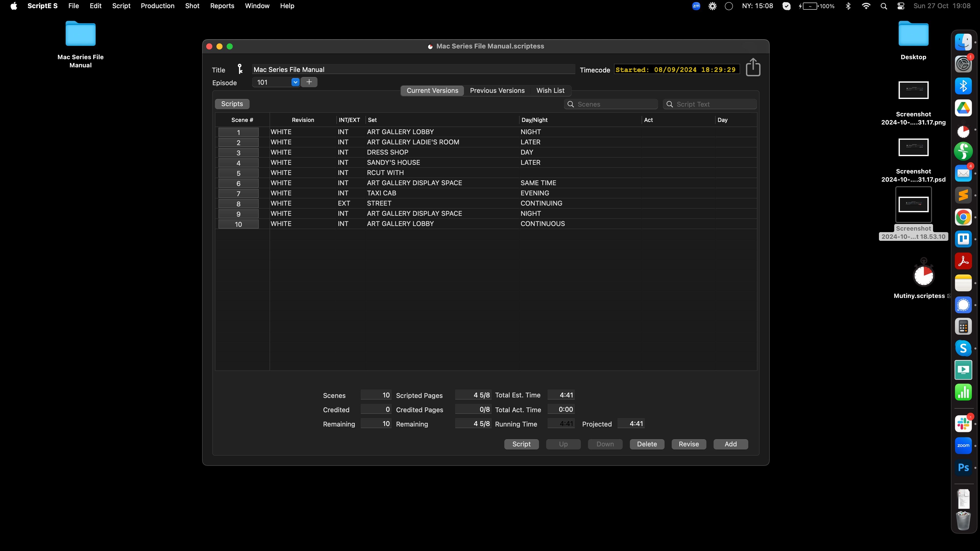
Task: Select scene number 8 STREET row
Action: coord(379,204)
